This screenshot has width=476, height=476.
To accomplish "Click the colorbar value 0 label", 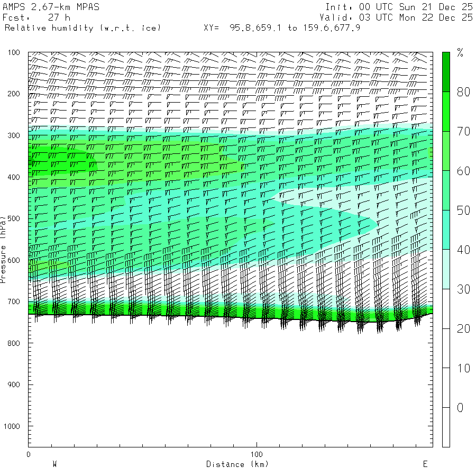I will (x=460, y=408).
